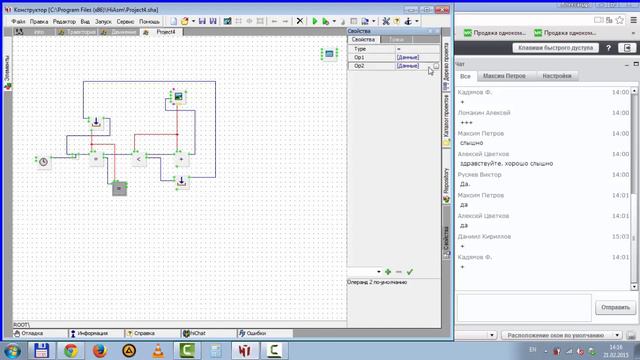Select the form element at canvas top-right
The image size is (640, 360).
point(329,54)
